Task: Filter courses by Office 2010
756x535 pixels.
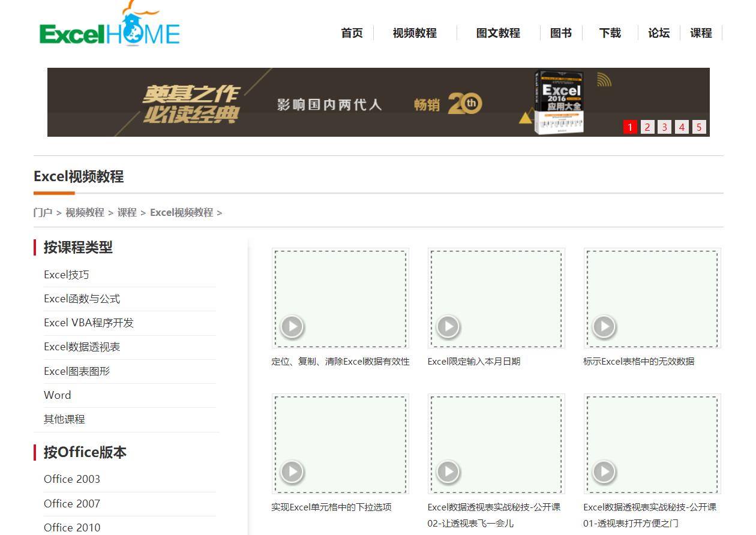Action: tap(72, 527)
